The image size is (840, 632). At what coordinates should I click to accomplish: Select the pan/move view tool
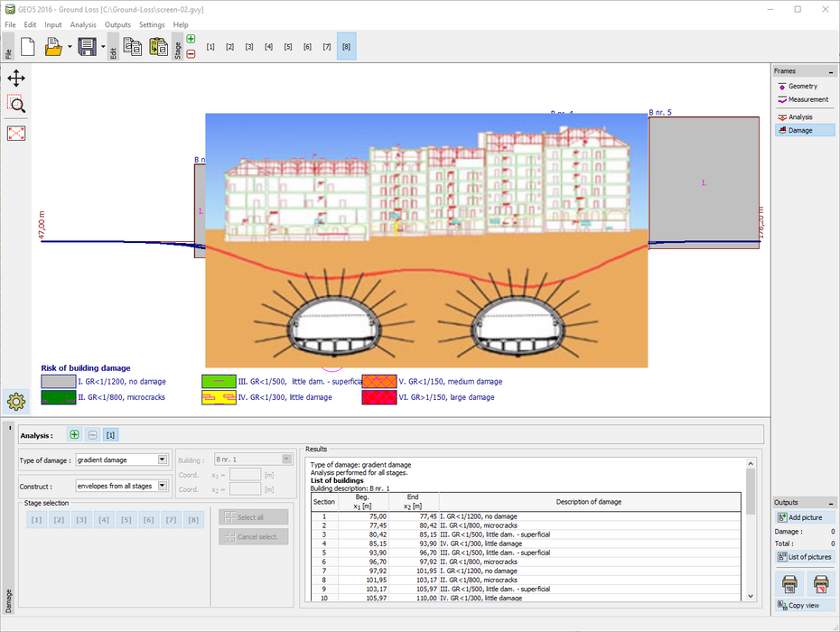16,79
